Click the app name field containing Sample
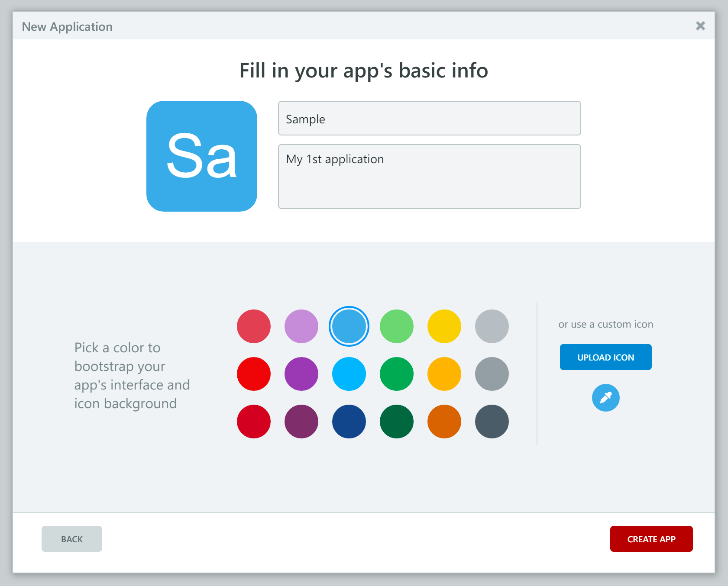 point(429,118)
